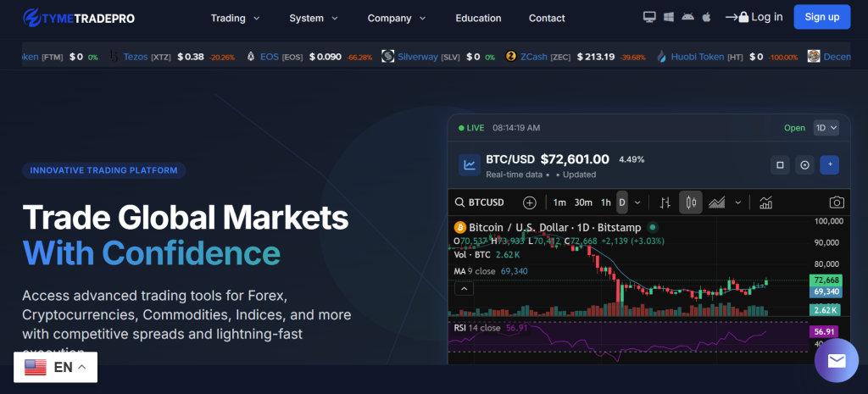
Task: Click the Log in link
Action: pos(754,17)
